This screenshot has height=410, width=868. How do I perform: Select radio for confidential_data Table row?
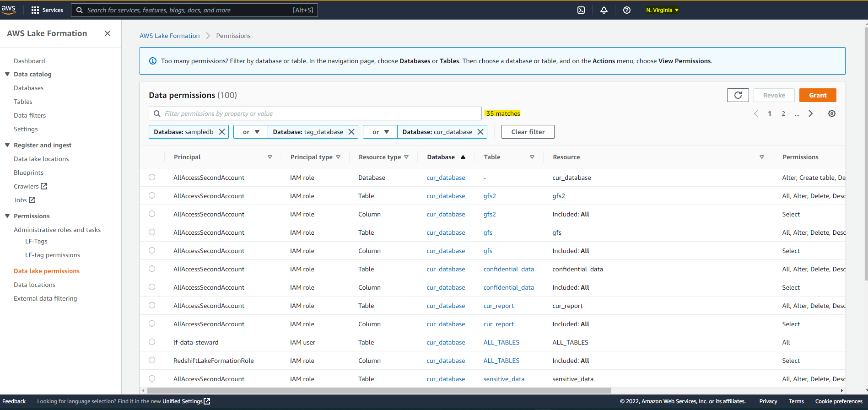(x=152, y=269)
